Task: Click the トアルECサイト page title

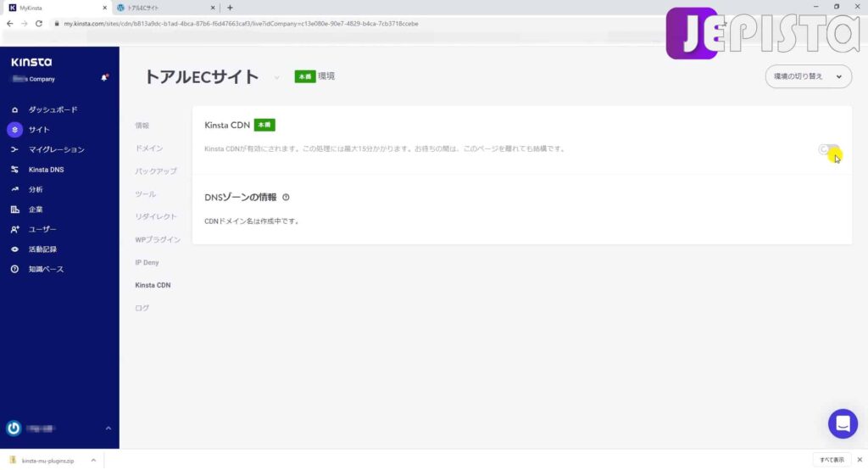Action: pyautogui.click(x=202, y=77)
